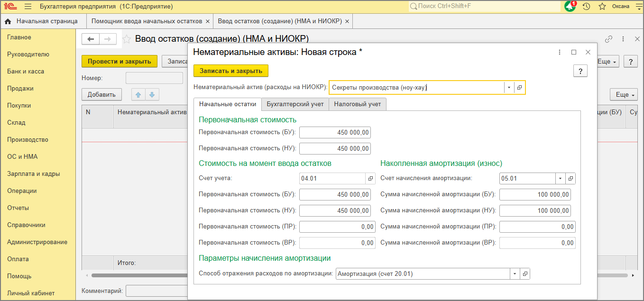
Task: Open Склад section
Action: point(16,123)
